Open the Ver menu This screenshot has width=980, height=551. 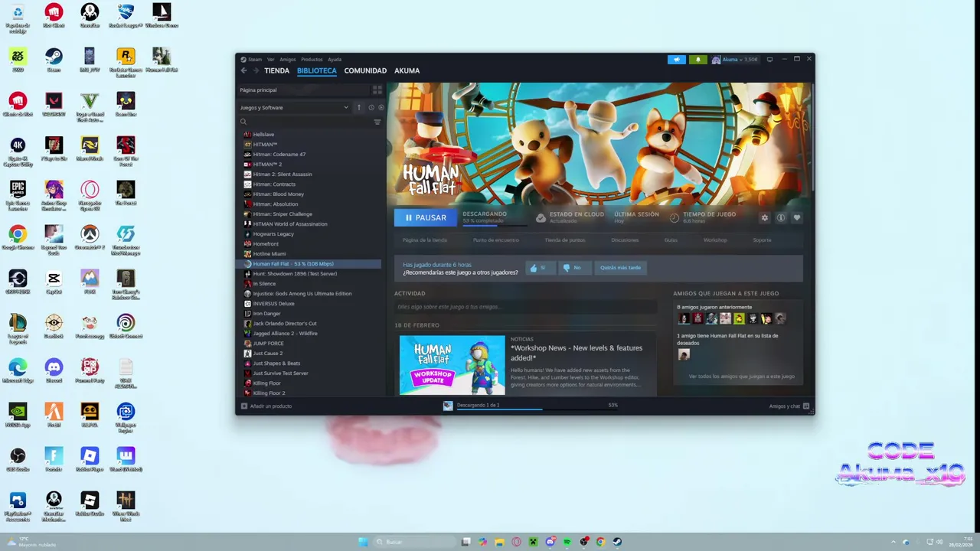tap(271, 59)
